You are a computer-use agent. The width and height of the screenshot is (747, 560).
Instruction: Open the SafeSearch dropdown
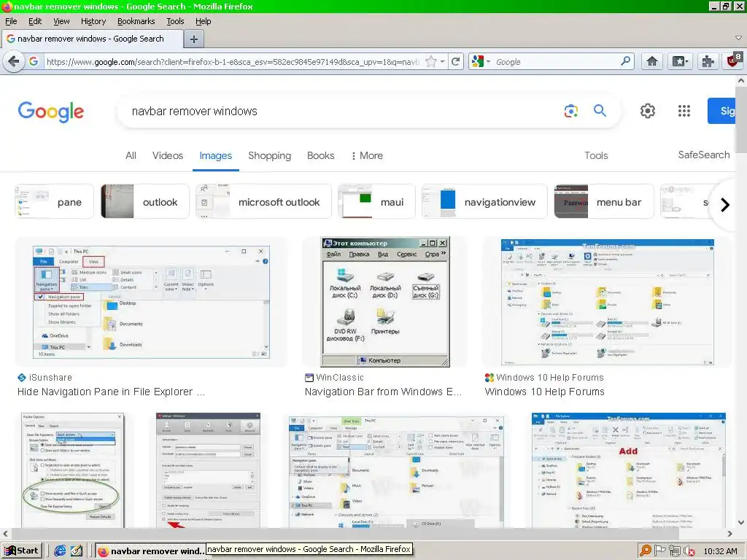(x=704, y=155)
